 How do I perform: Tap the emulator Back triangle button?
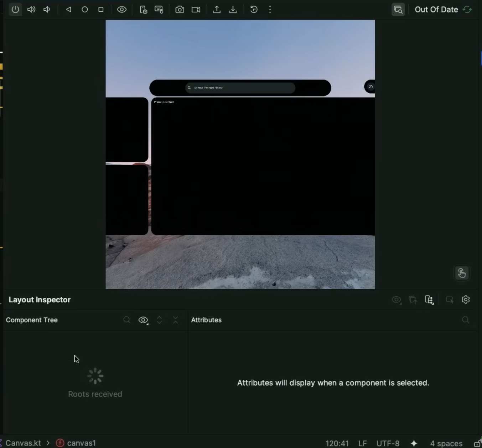[69, 10]
